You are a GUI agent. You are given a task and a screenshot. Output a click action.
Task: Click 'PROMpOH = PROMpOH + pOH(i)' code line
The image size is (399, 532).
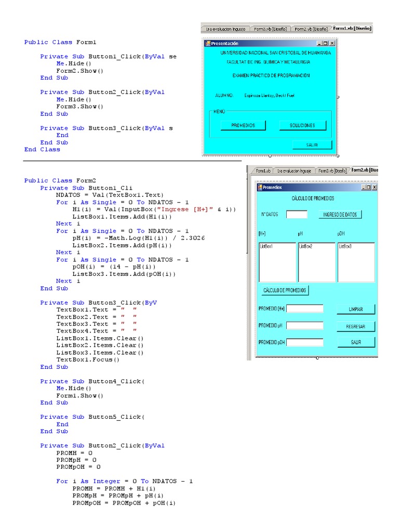point(124,503)
